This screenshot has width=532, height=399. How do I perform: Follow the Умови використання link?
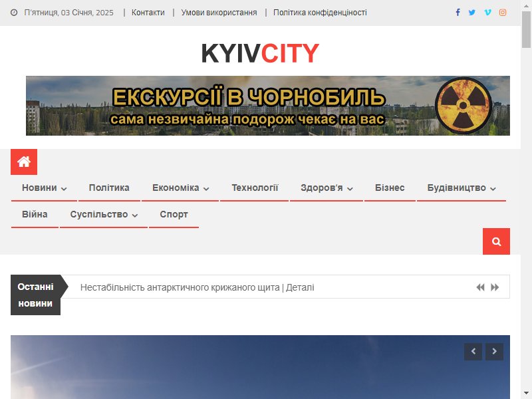click(219, 13)
